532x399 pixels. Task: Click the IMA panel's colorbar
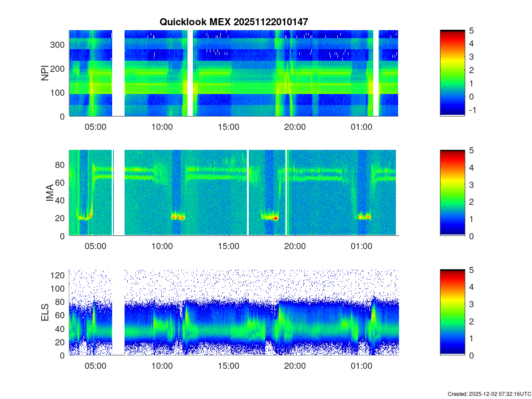pos(452,193)
